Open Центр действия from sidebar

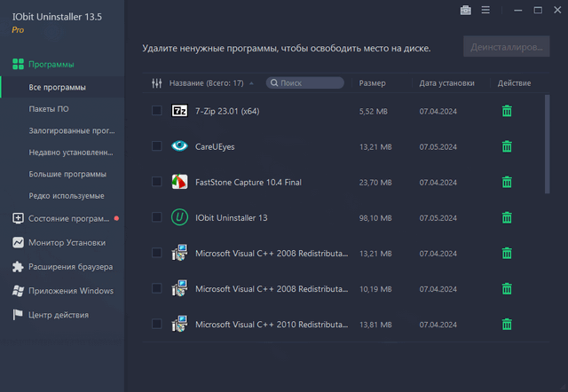[x=59, y=314]
